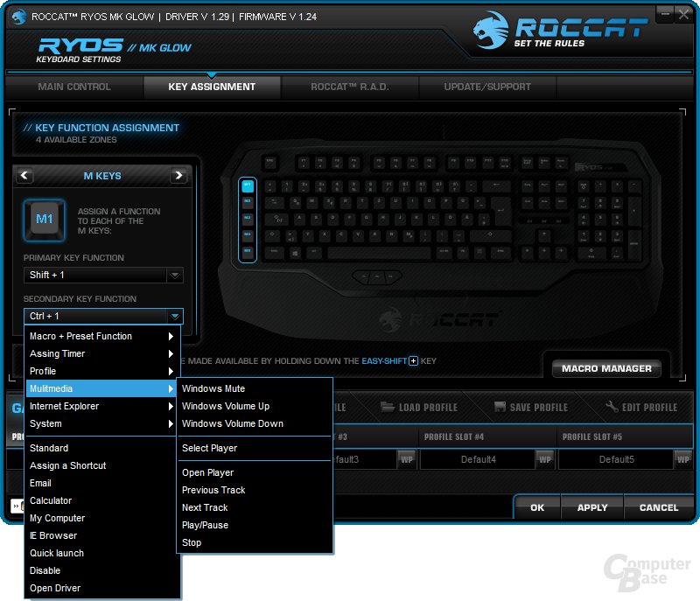Select Play/Pause in the Multimedia submenu
700x601 pixels.
click(x=205, y=525)
